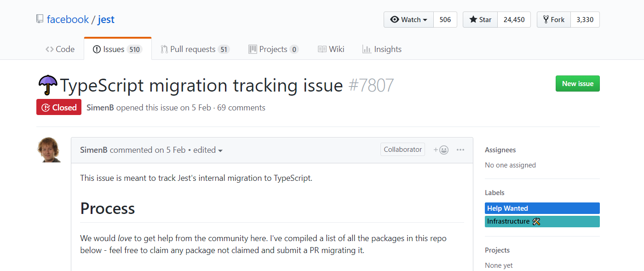The height and width of the screenshot is (271, 644).
Task: View the 24,450 stargazers count
Action: point(514,20)
